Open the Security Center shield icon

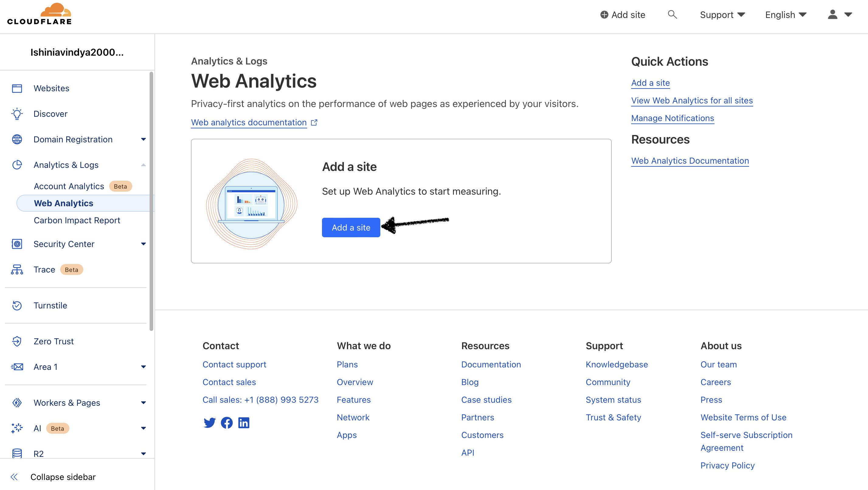(x=17, y=244)
